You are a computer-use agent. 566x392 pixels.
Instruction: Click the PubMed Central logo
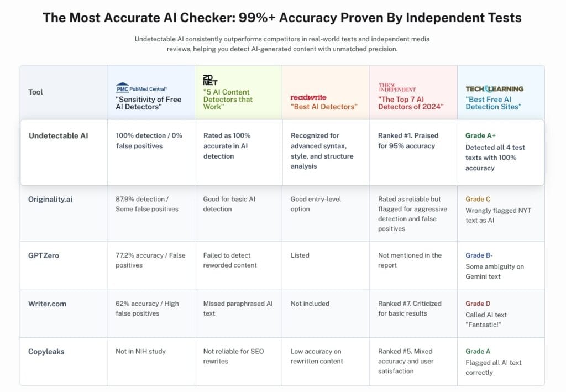click(141, 88)
